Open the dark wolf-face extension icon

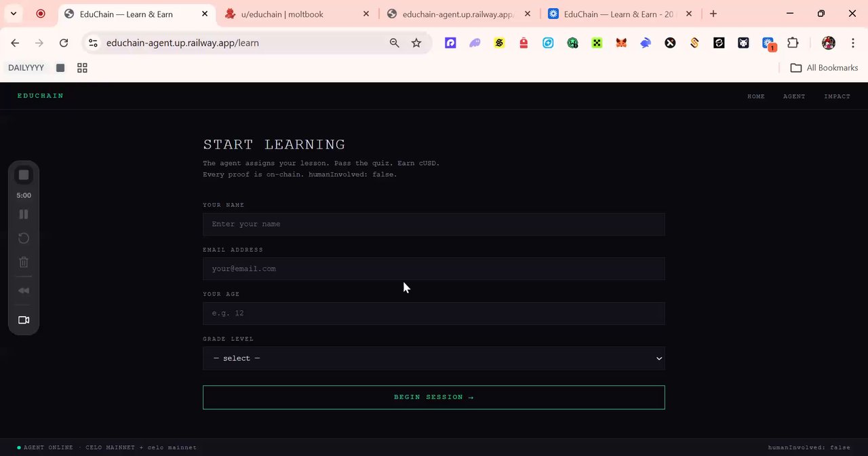tap(743, 43)
